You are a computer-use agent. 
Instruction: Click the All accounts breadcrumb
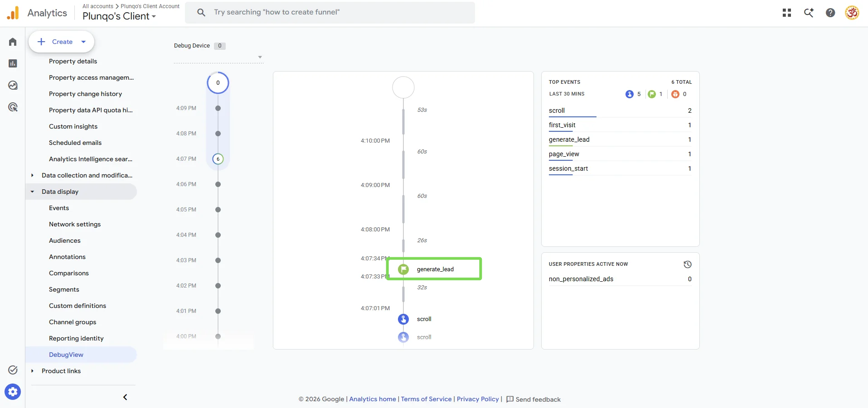coord(98,6)
